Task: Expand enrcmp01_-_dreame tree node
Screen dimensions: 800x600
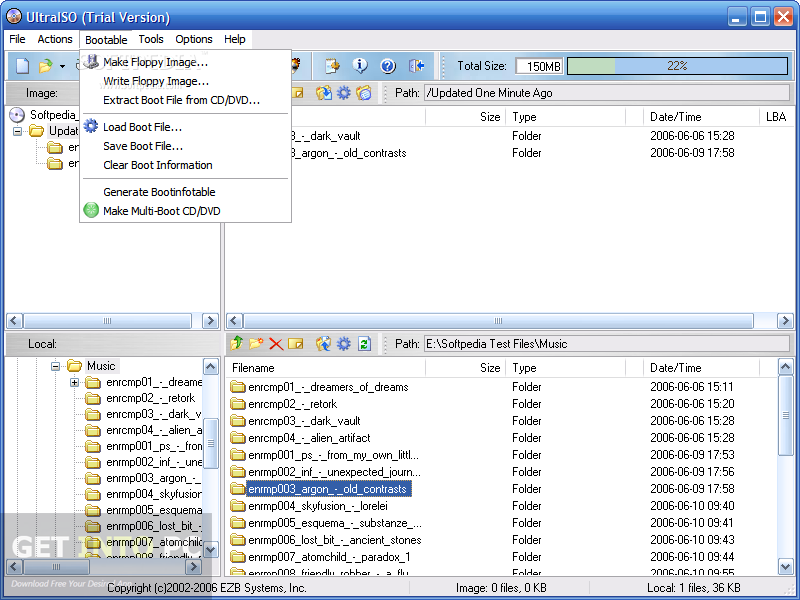Action: point(74,382)
